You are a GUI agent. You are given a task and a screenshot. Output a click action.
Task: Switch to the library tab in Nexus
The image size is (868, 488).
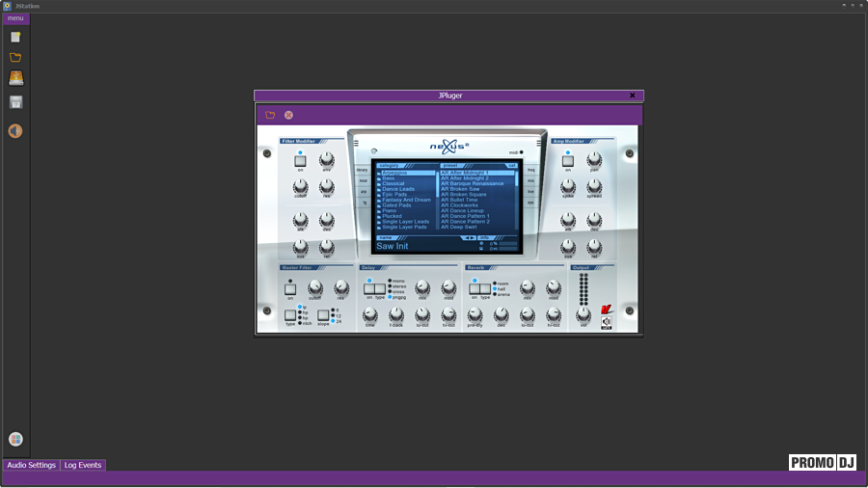pyautogui.click(x=363, y=170)
